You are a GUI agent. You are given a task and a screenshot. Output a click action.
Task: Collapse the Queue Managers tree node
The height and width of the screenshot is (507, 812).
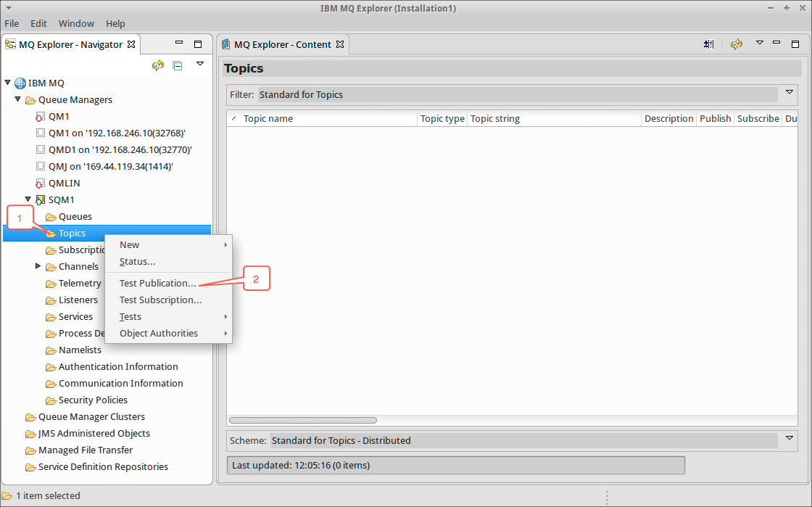(18, 99)
